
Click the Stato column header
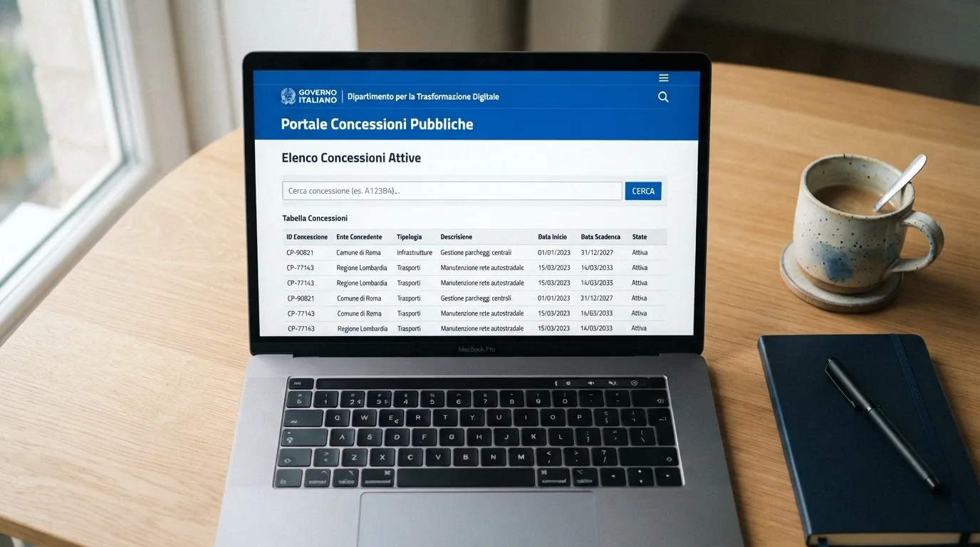[640, 237]
